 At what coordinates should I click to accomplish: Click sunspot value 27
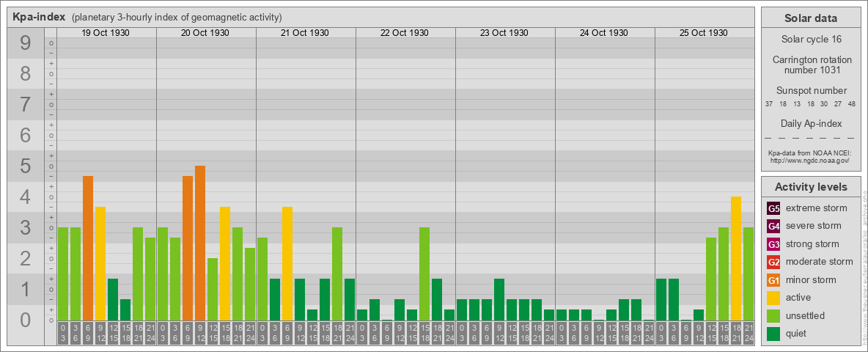tap(838, 104)
